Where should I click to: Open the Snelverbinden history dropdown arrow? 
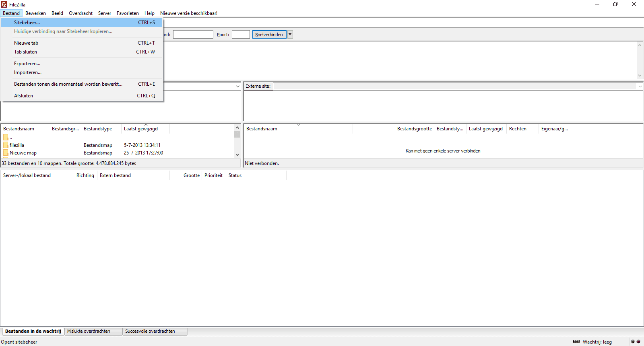[290, 35]
